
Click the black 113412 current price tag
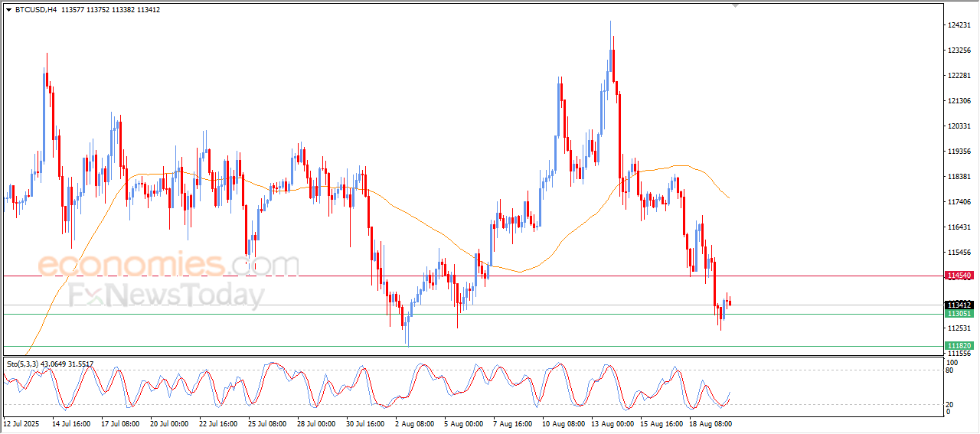959,305
